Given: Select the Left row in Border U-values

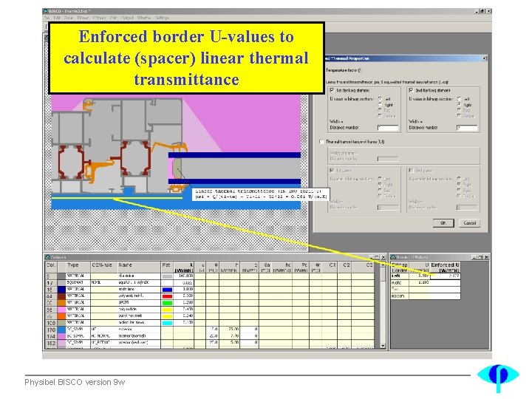Looking at the screenshot, I should [400, 276].
